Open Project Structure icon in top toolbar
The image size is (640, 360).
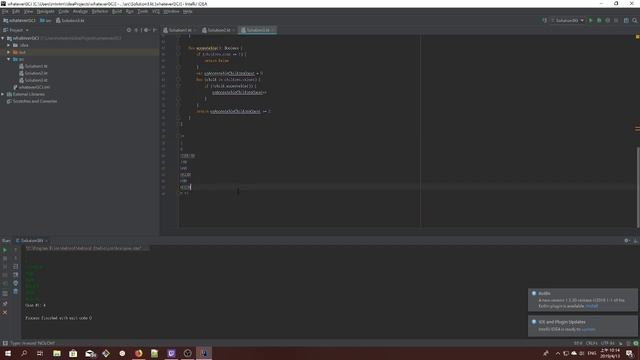pos(626,20)
